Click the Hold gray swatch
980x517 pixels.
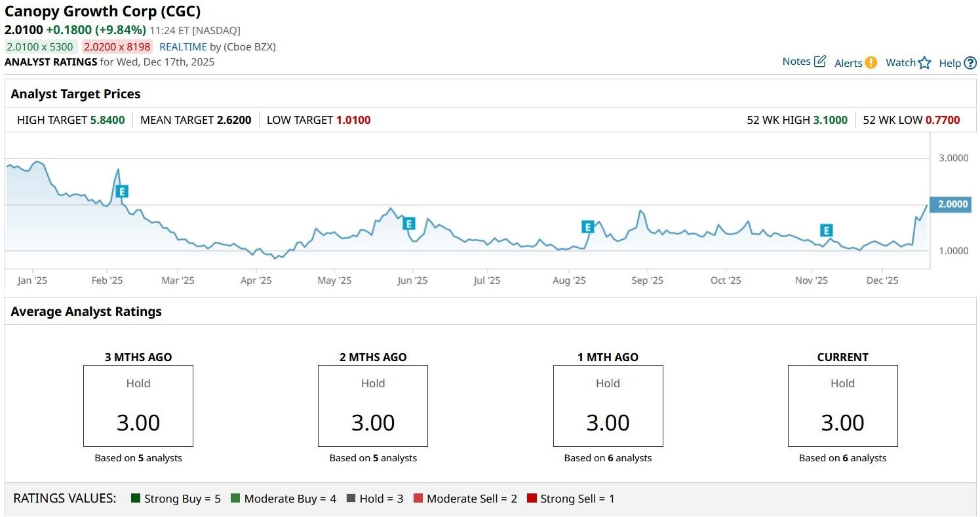(351, 499)
